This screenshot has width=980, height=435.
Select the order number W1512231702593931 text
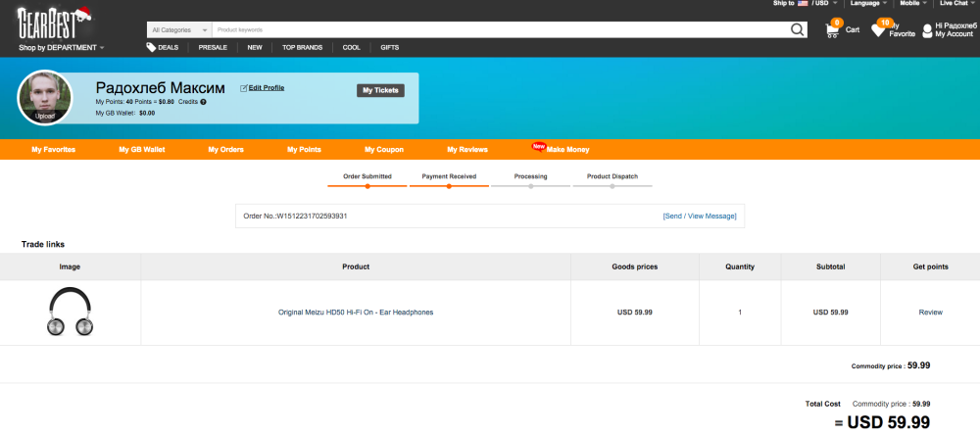[312, 217]
